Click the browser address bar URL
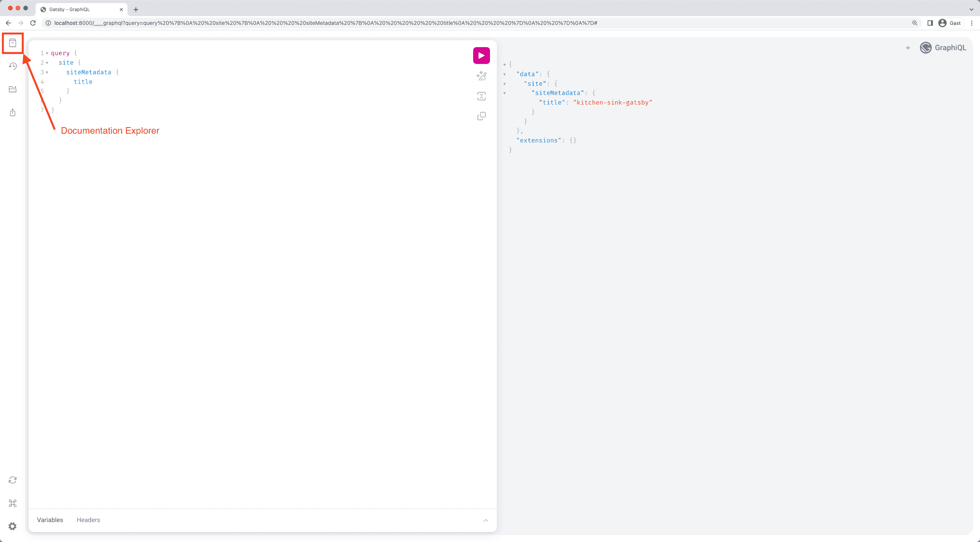This screenshot has height=542, width=980. click(x=325, y=23)
